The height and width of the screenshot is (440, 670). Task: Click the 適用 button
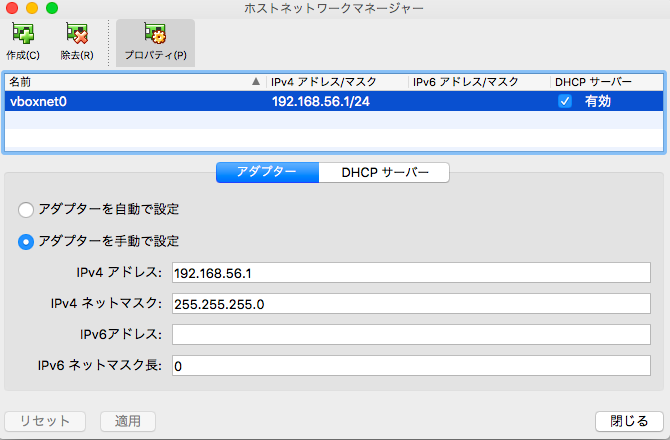(128, 421)
